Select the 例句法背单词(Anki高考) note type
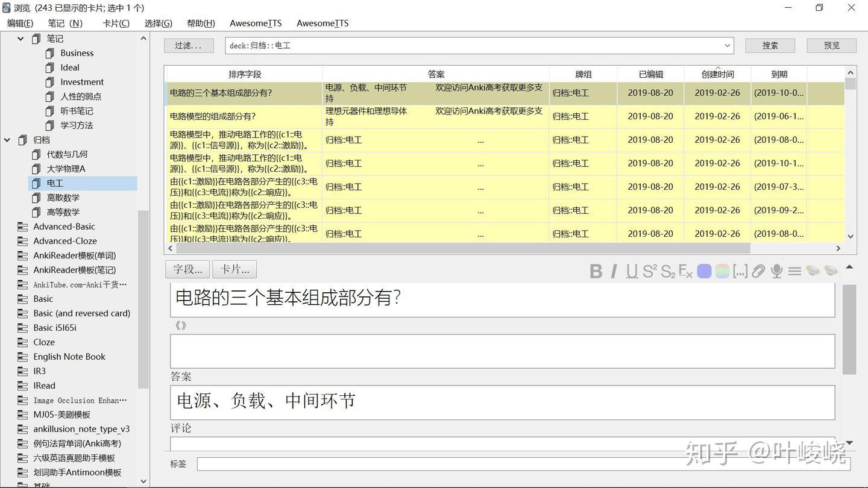The width and height of the screenshot is (868, 488). click(77, 443)
